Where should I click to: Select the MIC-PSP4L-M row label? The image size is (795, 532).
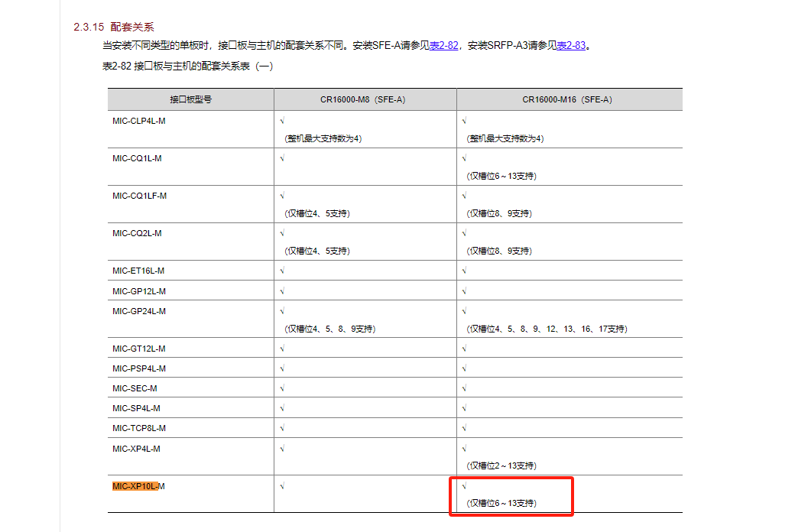(x=139, y=368)
